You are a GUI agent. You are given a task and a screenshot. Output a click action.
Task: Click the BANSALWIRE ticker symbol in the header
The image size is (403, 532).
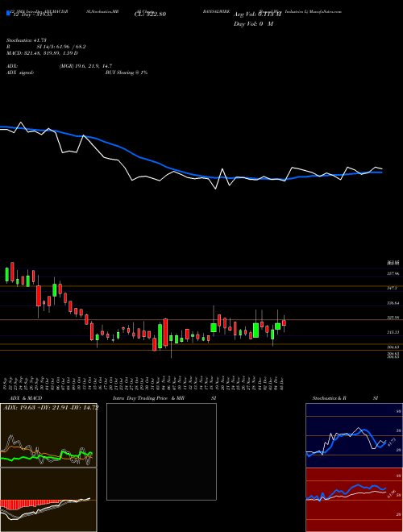pos(217,11)
